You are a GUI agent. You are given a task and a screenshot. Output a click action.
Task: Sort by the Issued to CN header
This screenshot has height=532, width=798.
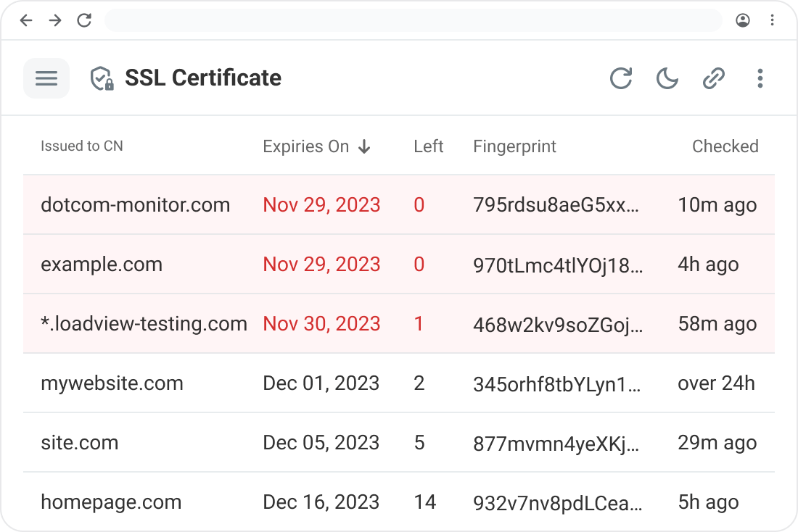pyautogui.click(x=82, y=146)
